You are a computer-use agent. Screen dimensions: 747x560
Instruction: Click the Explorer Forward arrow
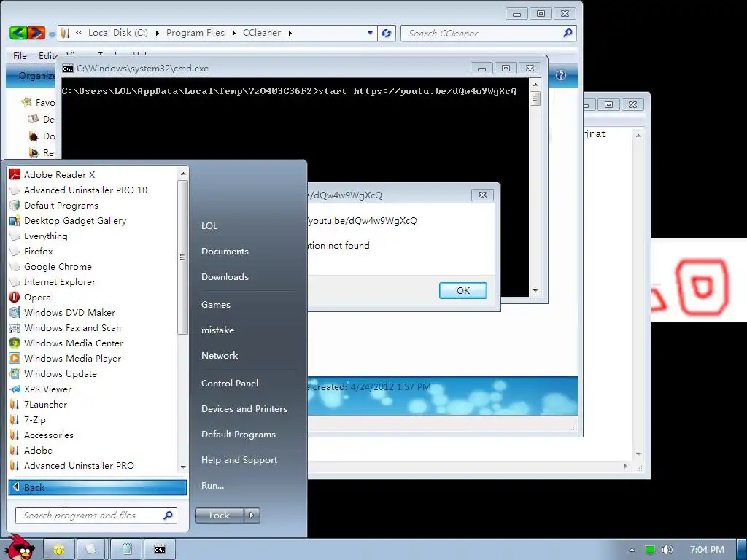click(x=36, y=33)
